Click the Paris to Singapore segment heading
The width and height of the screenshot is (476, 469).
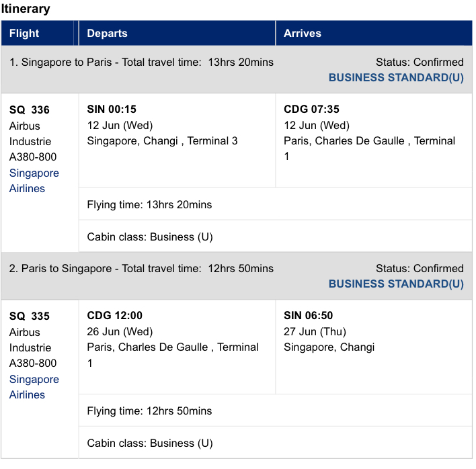pos(141,269)
